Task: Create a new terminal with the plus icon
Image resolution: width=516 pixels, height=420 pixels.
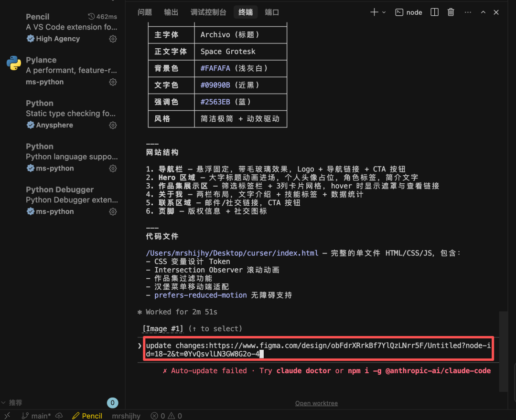Action: pos(375,12)
